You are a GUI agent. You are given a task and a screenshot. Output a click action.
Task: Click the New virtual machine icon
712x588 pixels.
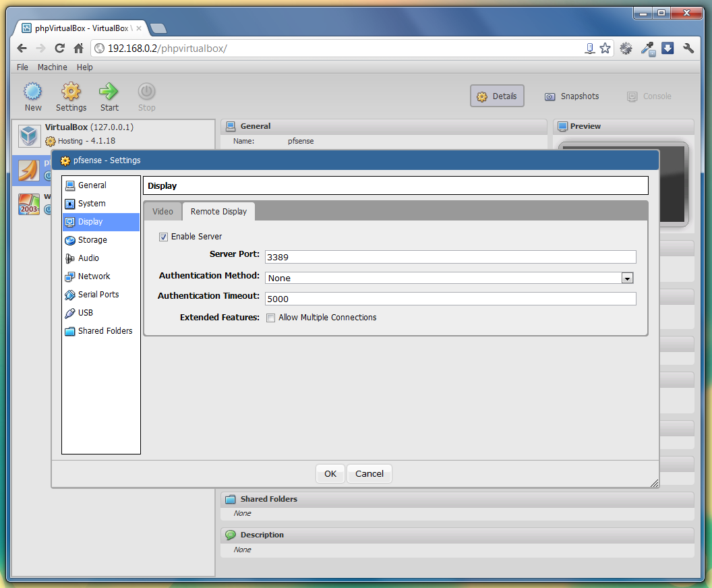[32, 91]
